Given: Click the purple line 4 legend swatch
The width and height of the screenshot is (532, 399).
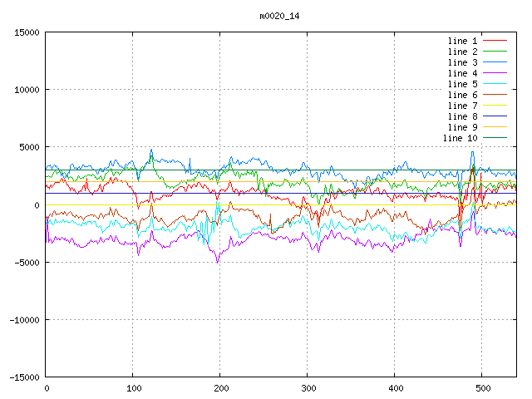Looking at the screenshot, I should (x=495, y=73).
